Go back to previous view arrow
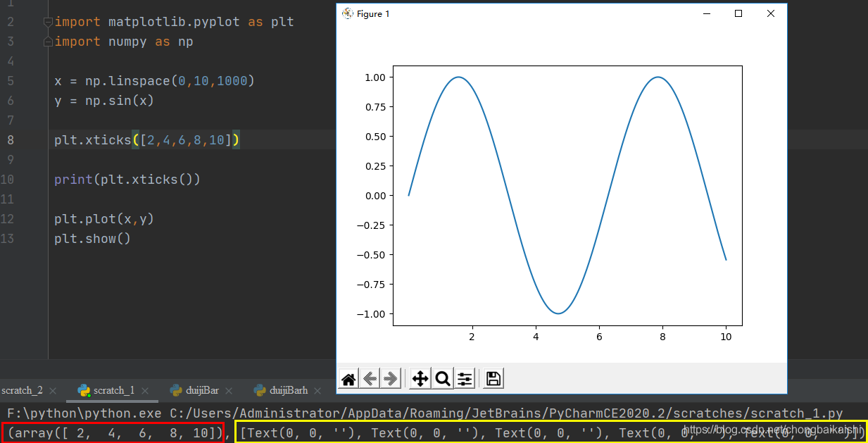Screen dimensions: 868x443 pos(370,379)
